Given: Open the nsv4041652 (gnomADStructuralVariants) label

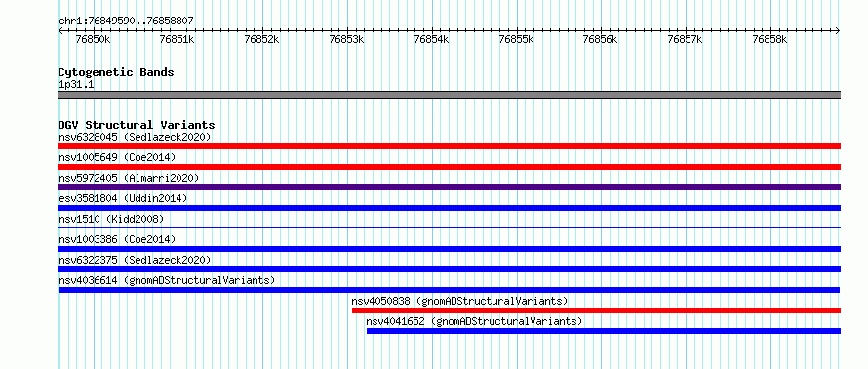Looking at the screenshot, I should [x=474, y=321].
